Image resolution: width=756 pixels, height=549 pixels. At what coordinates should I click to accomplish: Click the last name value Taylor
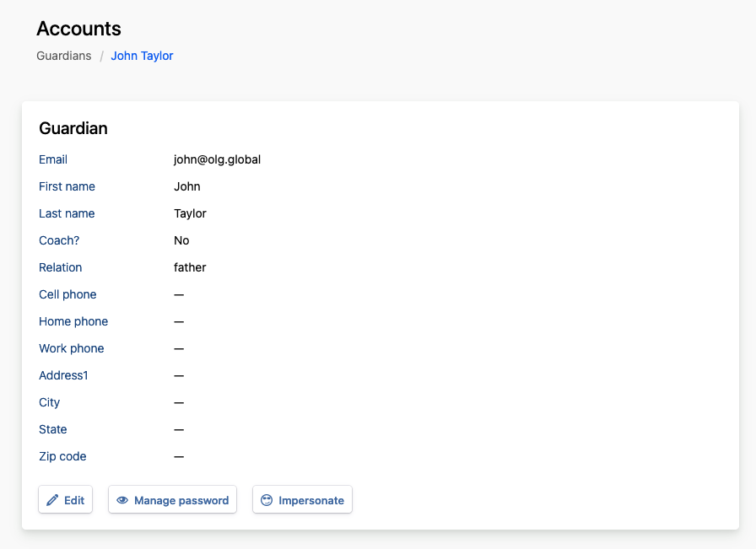pyautogui.click(x=190, y=213)
